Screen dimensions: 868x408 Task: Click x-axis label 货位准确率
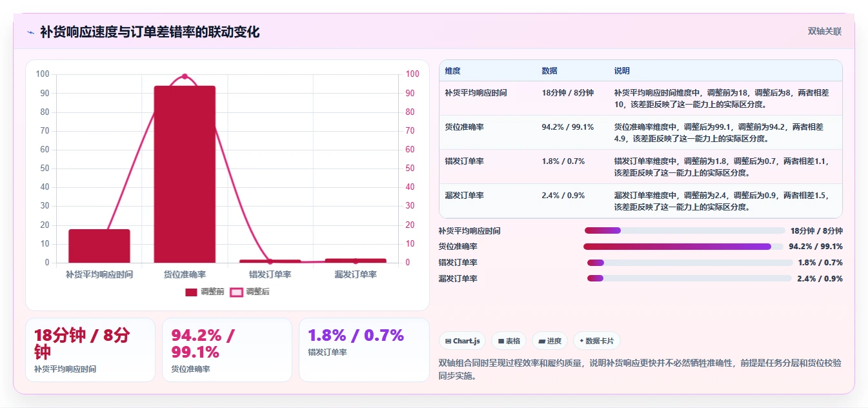click(x=185, y=274)
